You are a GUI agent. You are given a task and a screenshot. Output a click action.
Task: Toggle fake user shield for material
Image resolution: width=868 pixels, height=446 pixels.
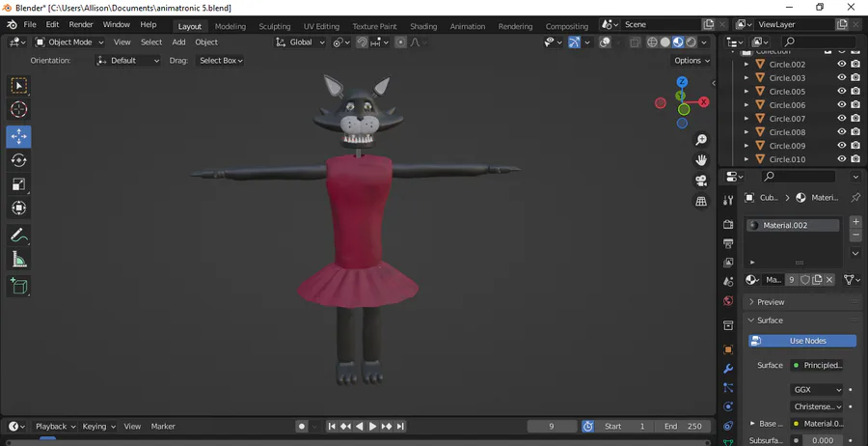coord(805,280)
